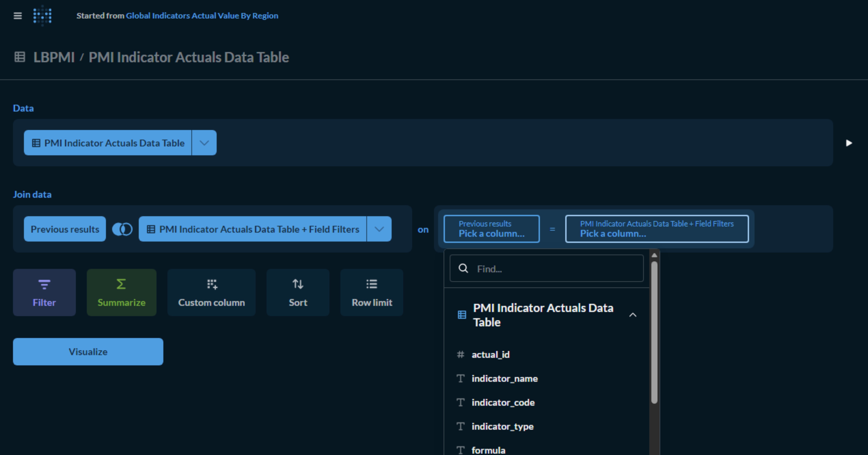Click PMI Indicator Actuals Data Table title
Screen dimensions: 868x455
tap(189, 57)
